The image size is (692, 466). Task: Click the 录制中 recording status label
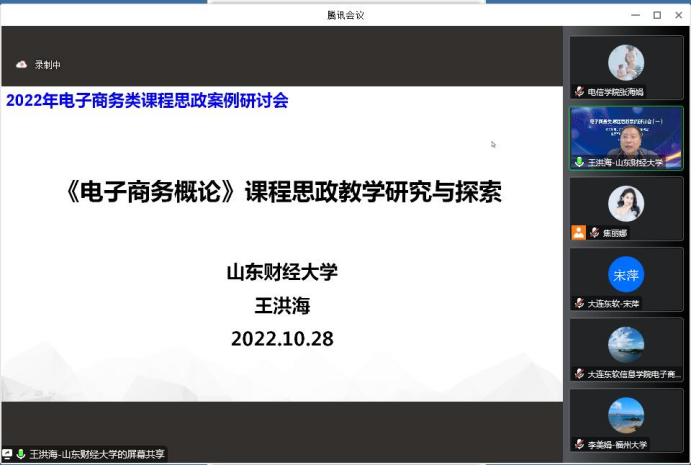pos(48,65)
